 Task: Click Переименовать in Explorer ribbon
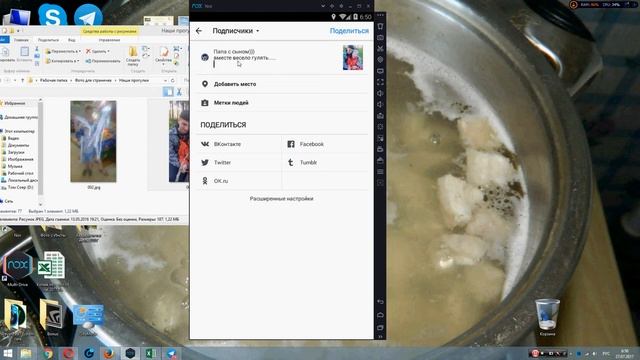(x=103, y=61)
